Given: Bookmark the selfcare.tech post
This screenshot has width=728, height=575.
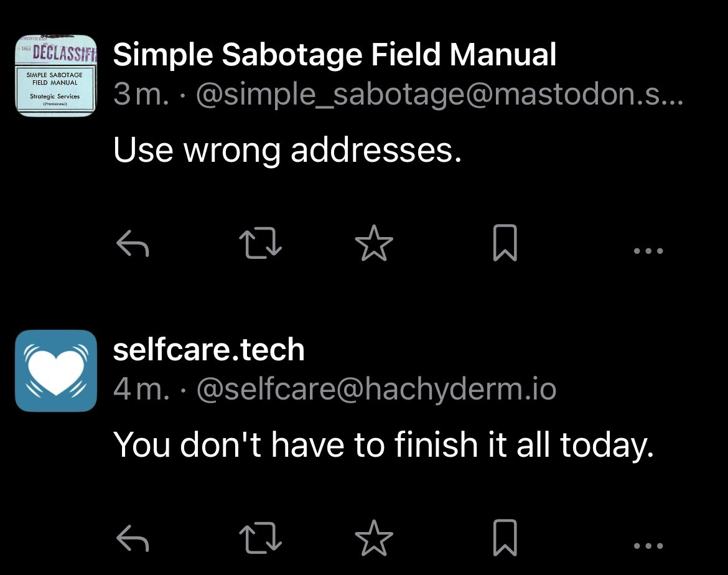Looking at the screenshot, I should click(505, 537).
